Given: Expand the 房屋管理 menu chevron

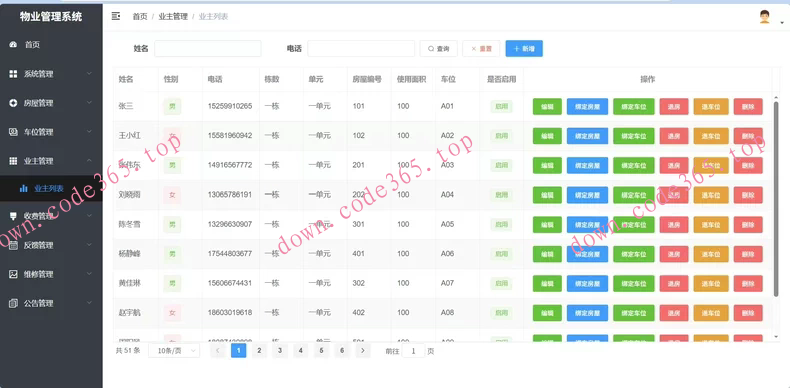Looking at the screenshot, I should (x=89, y=103).
